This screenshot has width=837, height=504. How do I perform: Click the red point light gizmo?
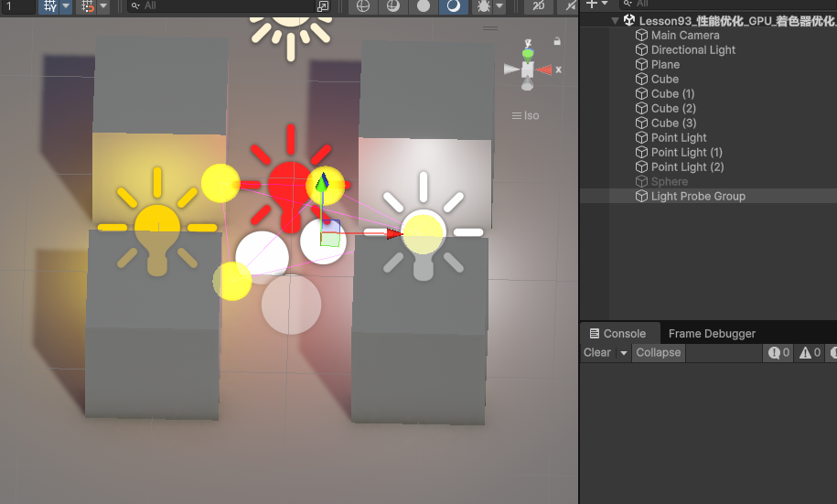290,183
